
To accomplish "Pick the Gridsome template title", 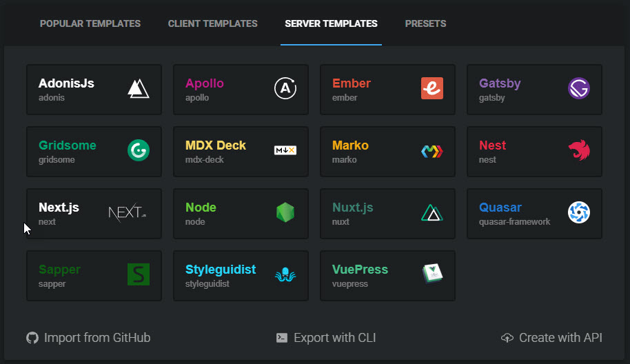I will [x=68, y=145].
